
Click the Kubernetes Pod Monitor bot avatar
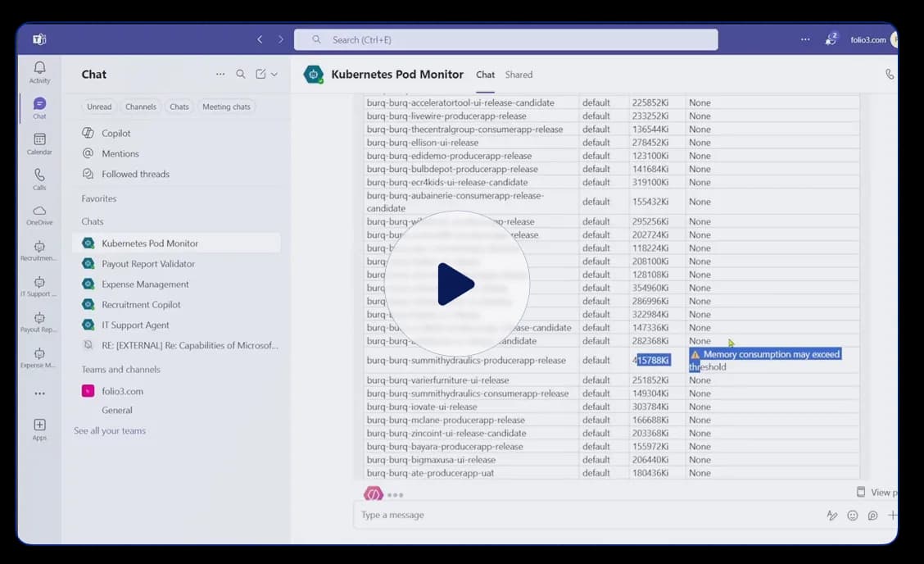(314, 75)
